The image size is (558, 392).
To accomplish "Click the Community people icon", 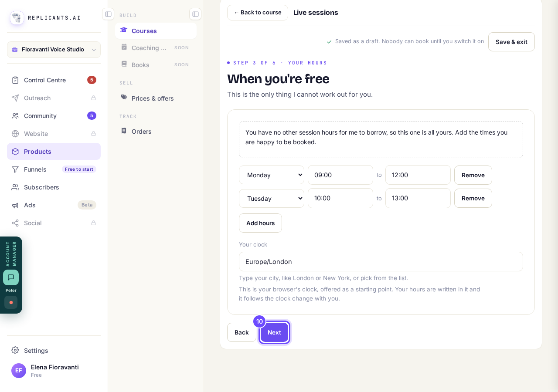I will coord(15,116).
